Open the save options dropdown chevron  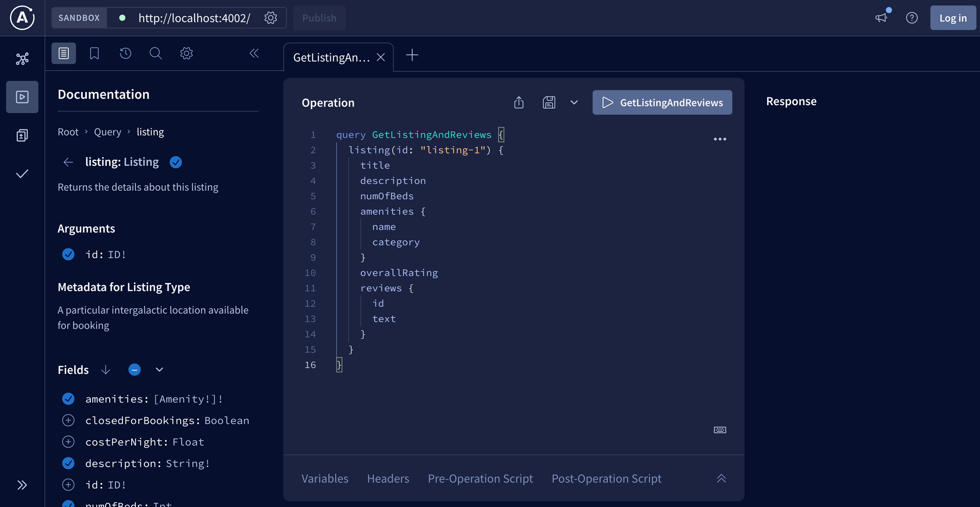[x=574, y=103]
